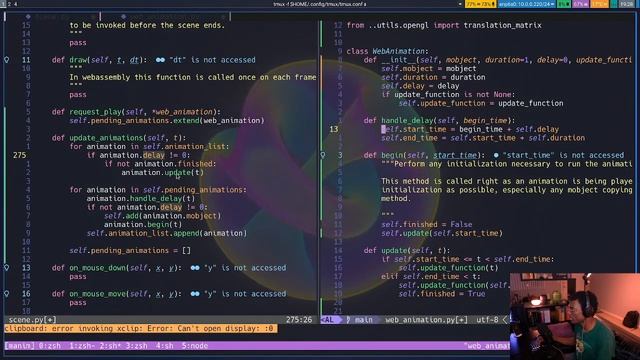Click the hint gutter icon beside def draw
This screenshot has width=640, height=360.
7,60
